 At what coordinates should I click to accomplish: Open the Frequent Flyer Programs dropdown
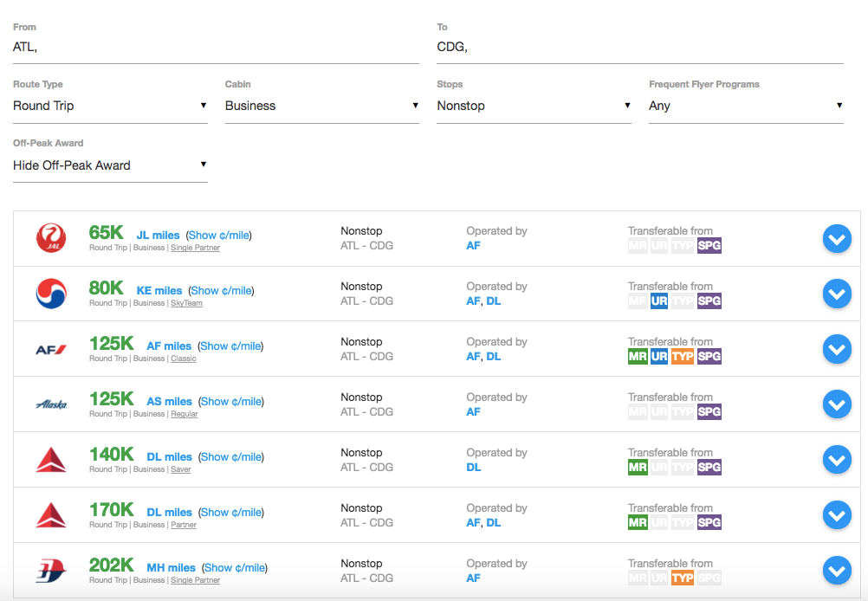pyautogui.click(x=745, y=106)
